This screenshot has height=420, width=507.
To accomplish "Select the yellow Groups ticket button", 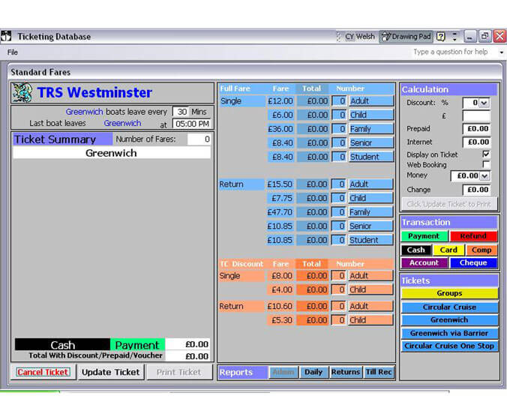I will 449,293.
